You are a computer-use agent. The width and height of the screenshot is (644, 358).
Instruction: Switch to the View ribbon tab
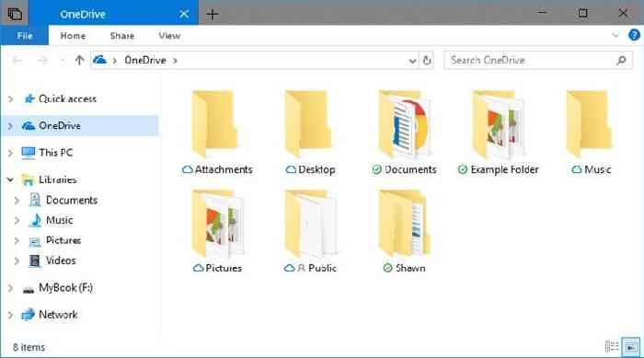[x=169, y=36]
